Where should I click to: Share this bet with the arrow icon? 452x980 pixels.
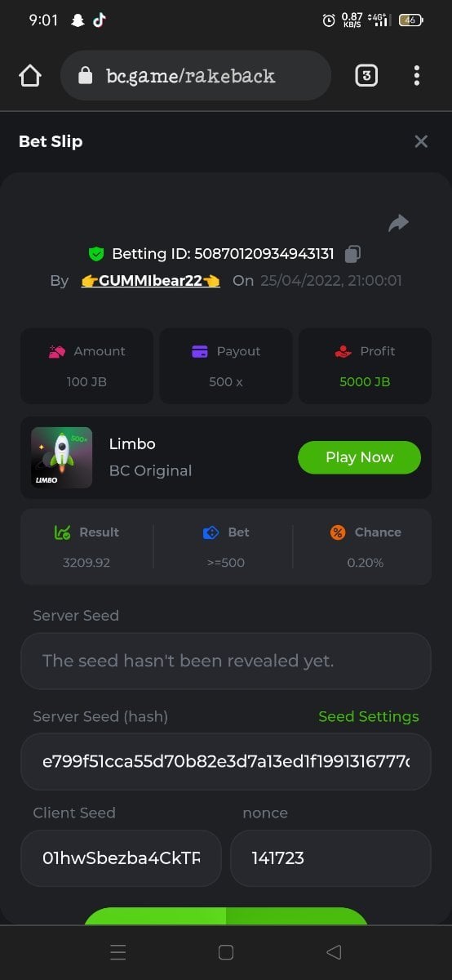tap(398, 223)
